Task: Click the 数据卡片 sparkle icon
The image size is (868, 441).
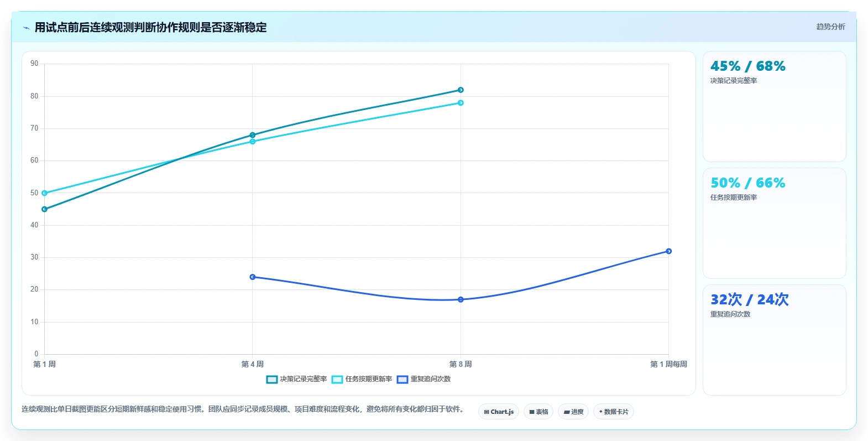Action: click(601, 412)
